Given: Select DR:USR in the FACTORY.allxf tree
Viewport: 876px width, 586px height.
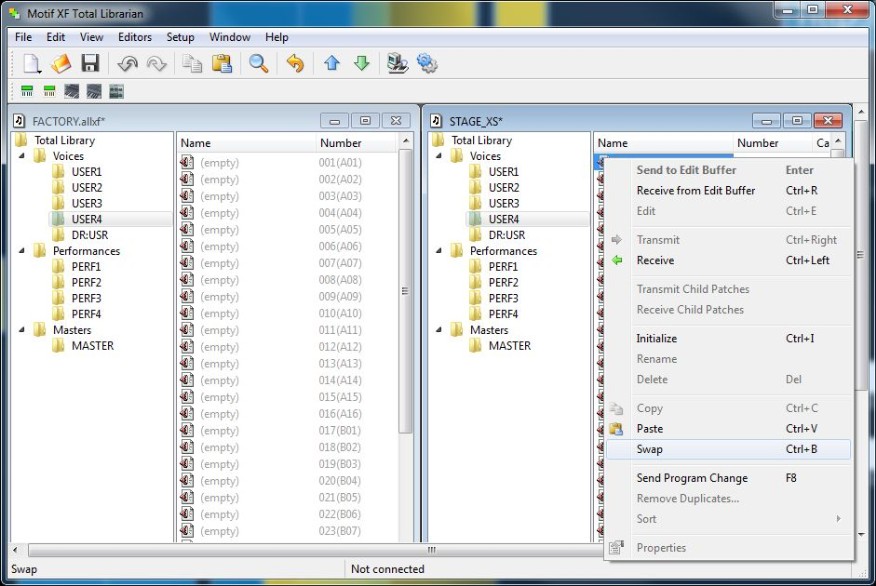Looking at the screenshot, I should 89,235.
